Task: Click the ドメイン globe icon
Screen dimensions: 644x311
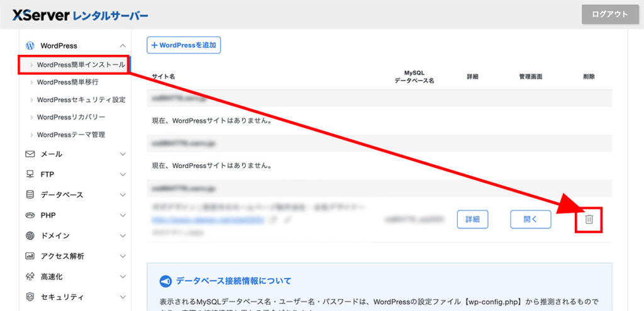Action: tap(30, 235)
